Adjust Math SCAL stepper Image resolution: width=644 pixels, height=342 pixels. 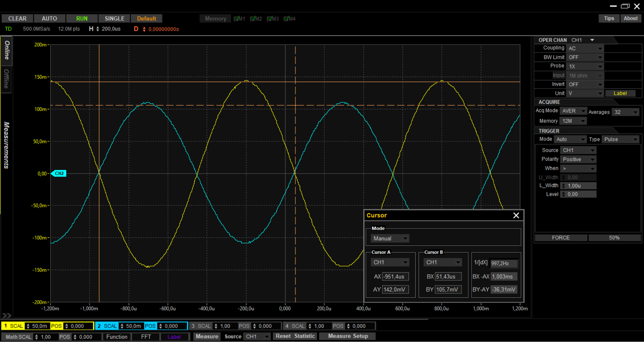pos(37,337)
